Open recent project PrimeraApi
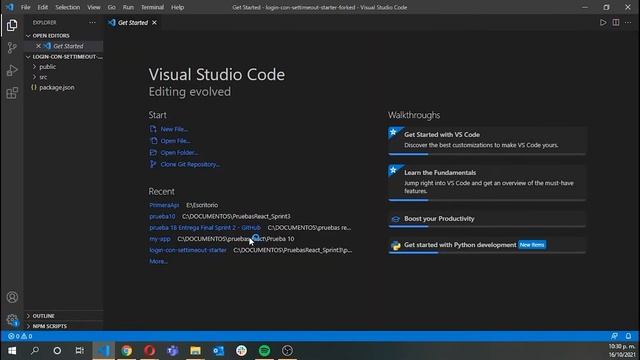The height and width of the screenshot is (360, 640). [164, 205]
